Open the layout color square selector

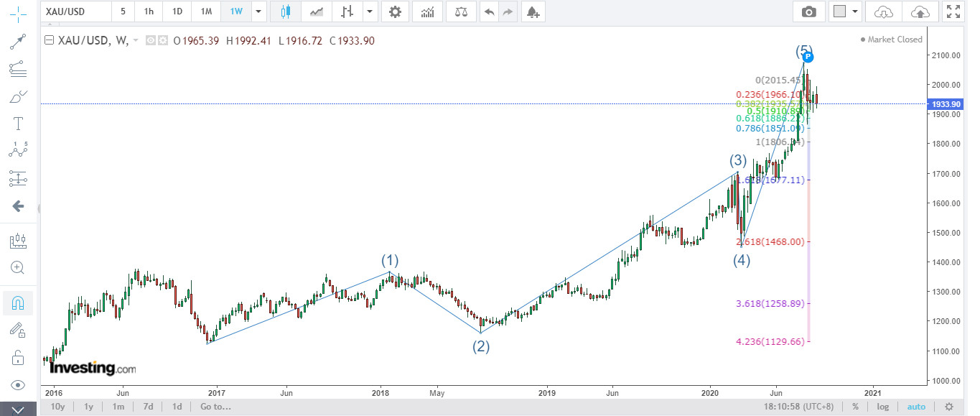tap(839, 11)
